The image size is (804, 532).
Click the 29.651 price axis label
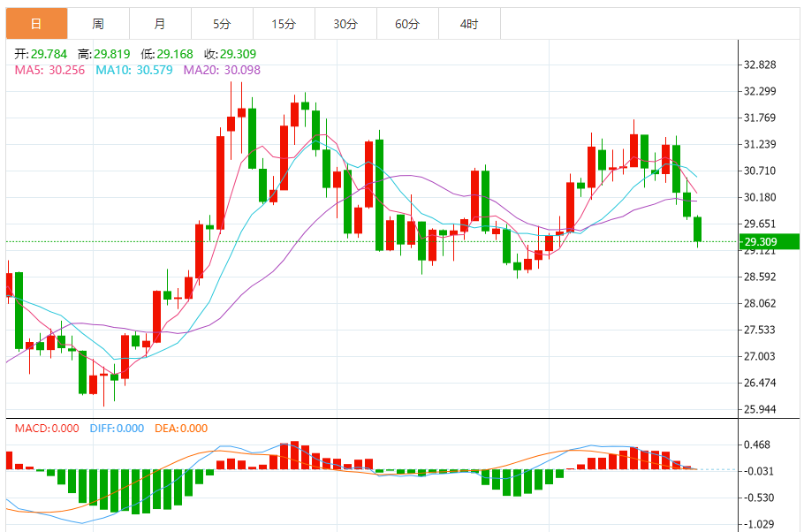tap(760, 224)
